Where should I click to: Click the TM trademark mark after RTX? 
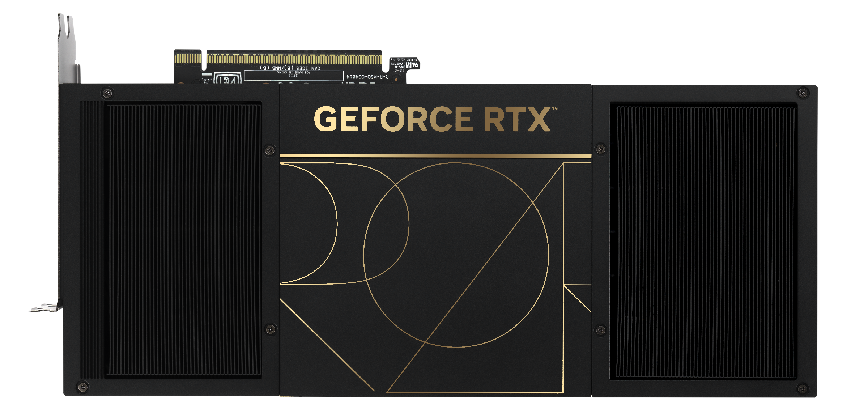coord(555,108)
